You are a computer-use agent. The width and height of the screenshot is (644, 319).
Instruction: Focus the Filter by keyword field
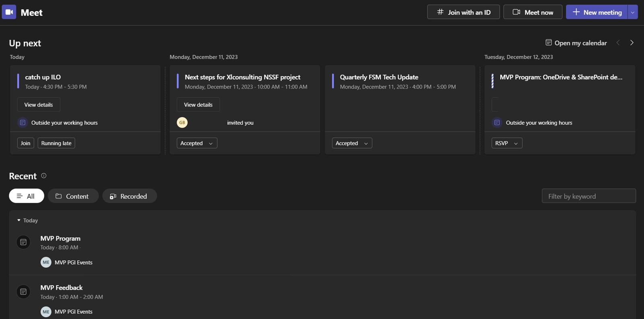(x=589, y=196)
